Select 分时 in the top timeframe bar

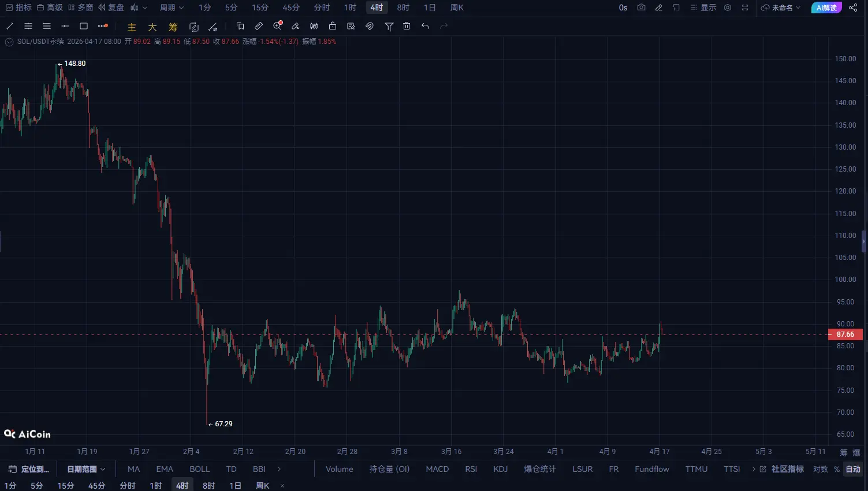pos(322,8)
